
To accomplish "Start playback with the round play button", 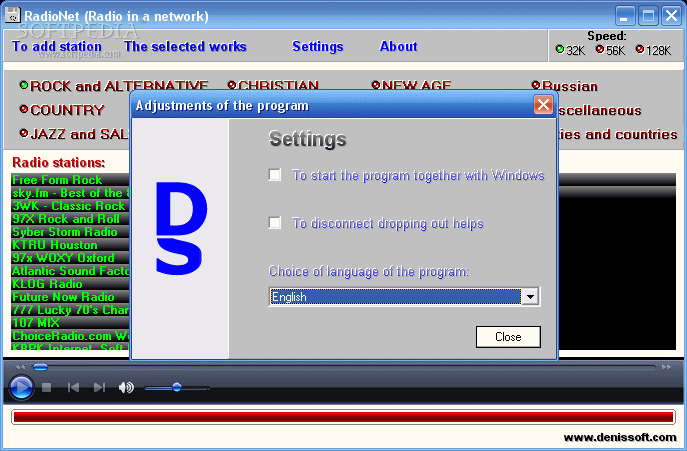I will [x=21, y=387].
